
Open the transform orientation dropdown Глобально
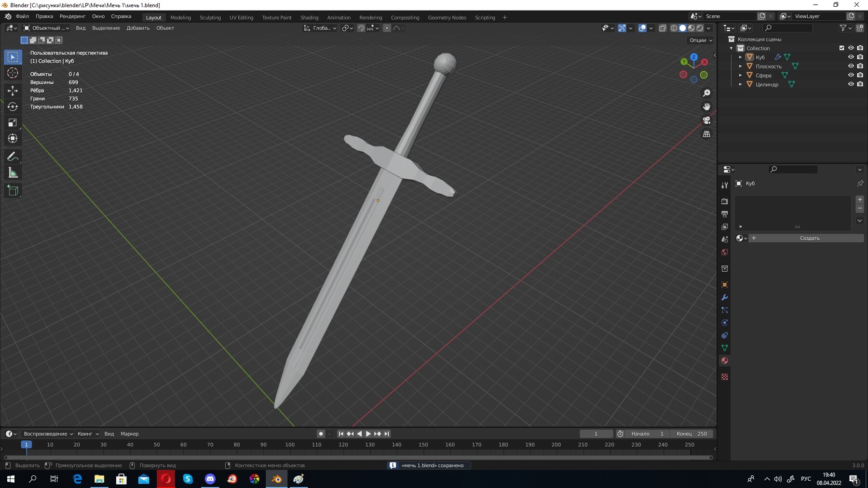pyautogui.click(x=324, y=28)
